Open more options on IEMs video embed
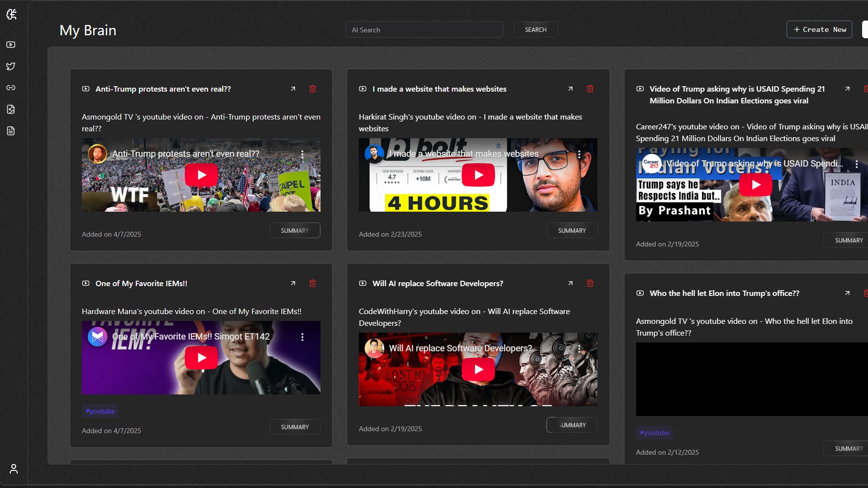 tap(302, 337)
